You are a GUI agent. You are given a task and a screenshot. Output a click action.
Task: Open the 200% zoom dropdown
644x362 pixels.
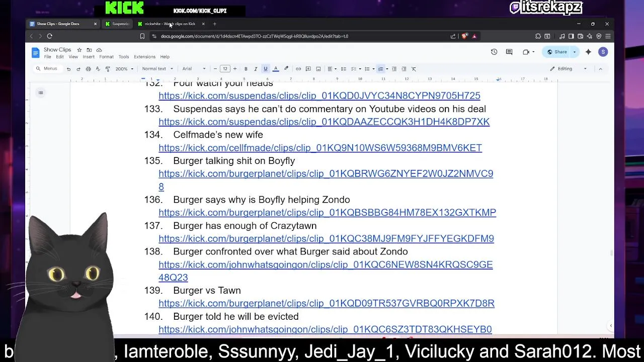point(124,69)
